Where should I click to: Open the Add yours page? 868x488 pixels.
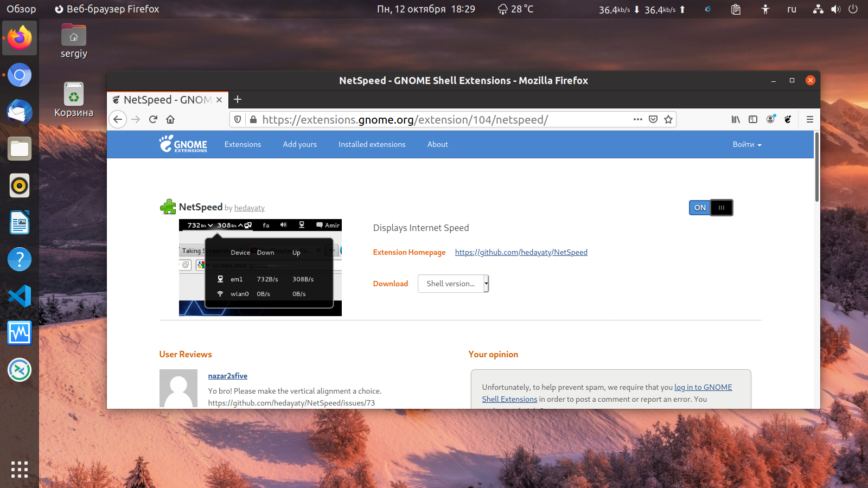click(299, 144)
